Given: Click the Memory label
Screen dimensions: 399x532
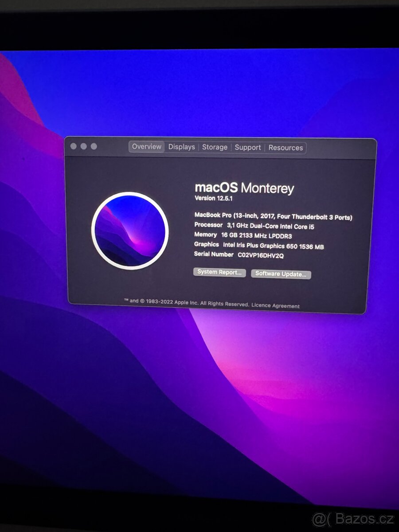Looking at the screenshot, I should 205,235.
